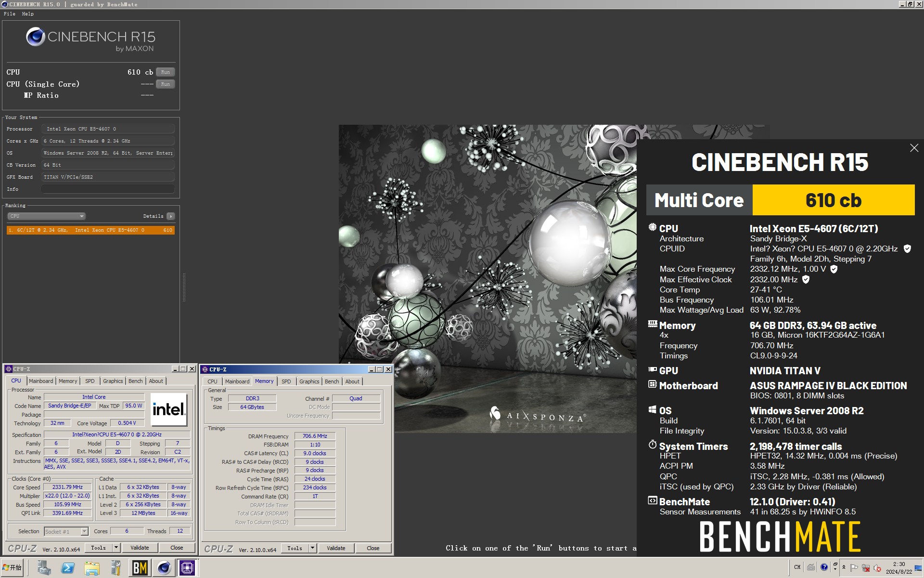Viewport: 924px width, 578px height.
Task: Click DRAM Frequency value 706.6 MHz
Action: tap(315, 436)
